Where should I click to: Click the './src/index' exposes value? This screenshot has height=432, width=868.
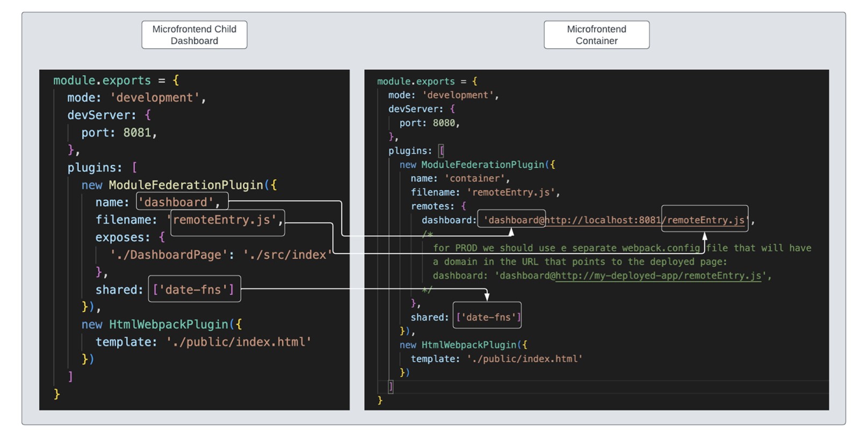coord(287,255)
